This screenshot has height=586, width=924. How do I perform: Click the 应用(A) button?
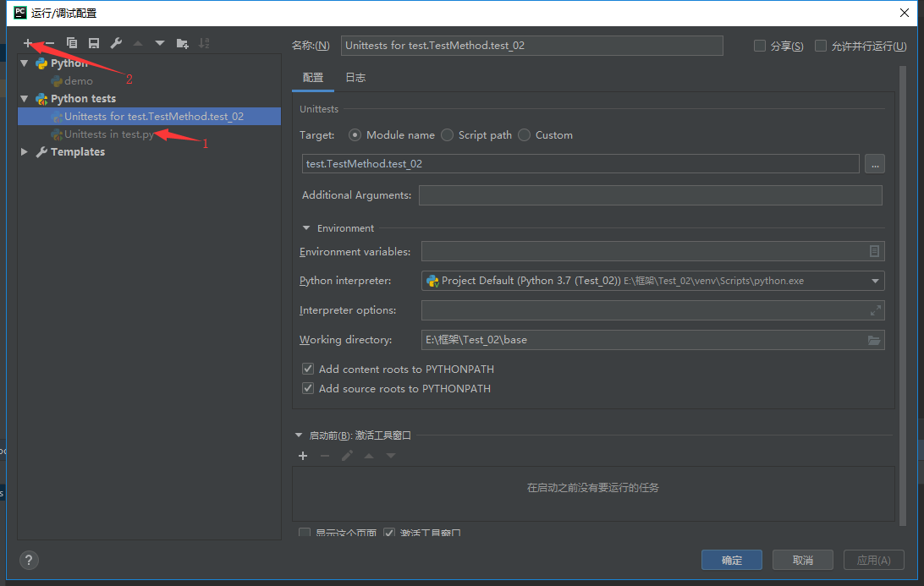pos(874,560)
